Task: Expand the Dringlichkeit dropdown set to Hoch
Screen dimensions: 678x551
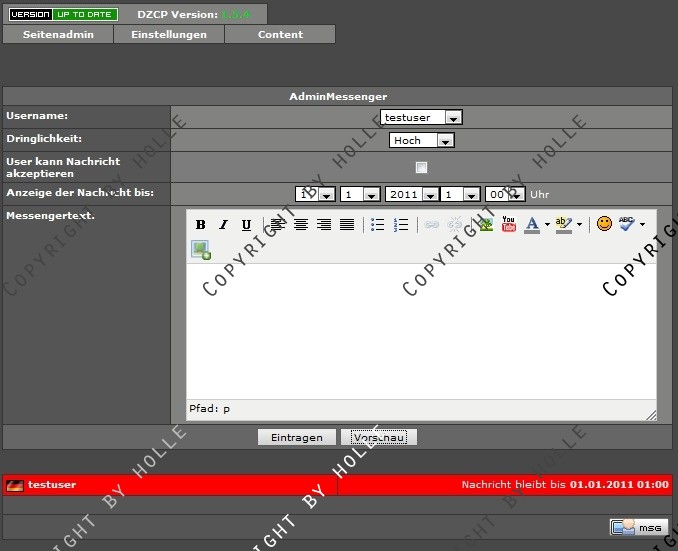Action: coord(421,141)
